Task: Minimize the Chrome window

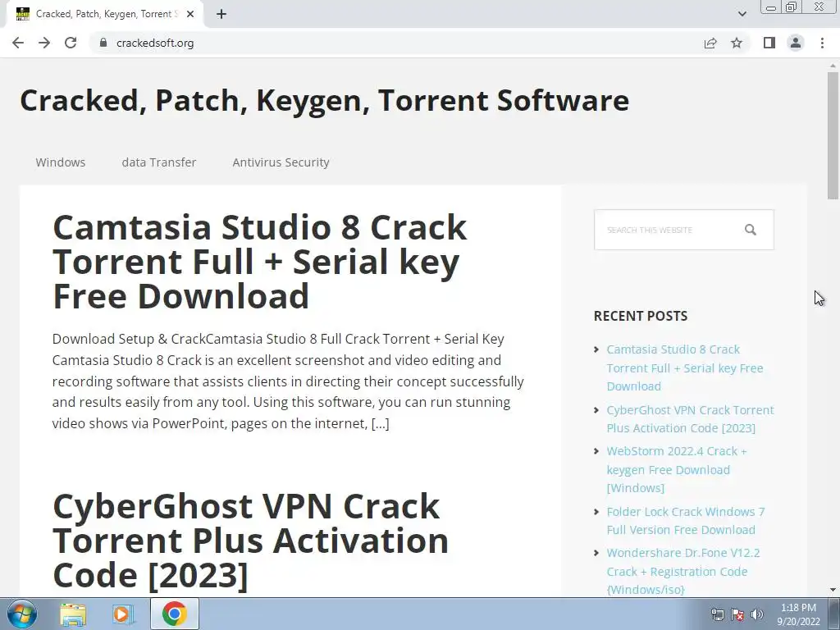Action: click(771, 7)
